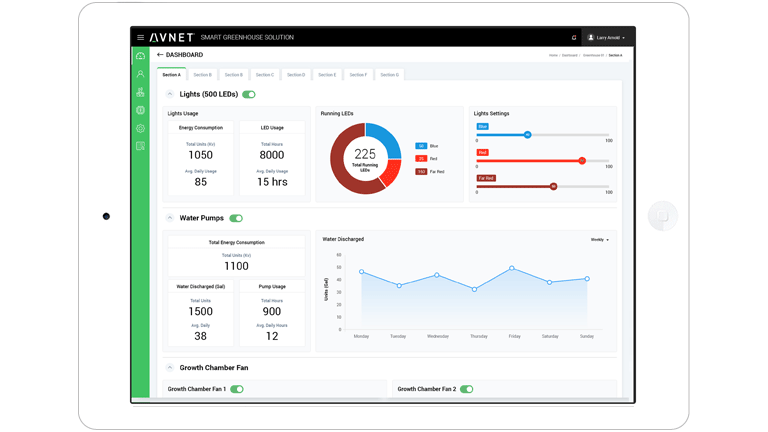Open Larry Arnold user dropdown
Viewport: 768px width, 432px height.
[x=607, y=38]
